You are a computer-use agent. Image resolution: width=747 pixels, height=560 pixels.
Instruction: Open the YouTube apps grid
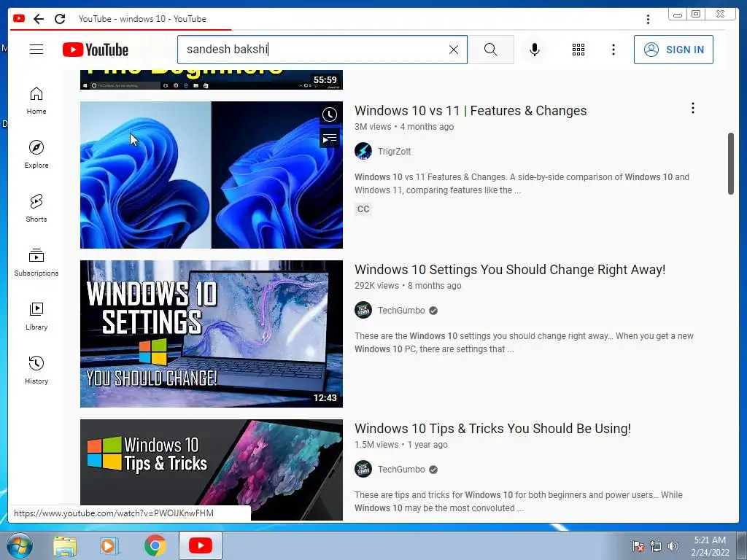click(x=578, y=50)
